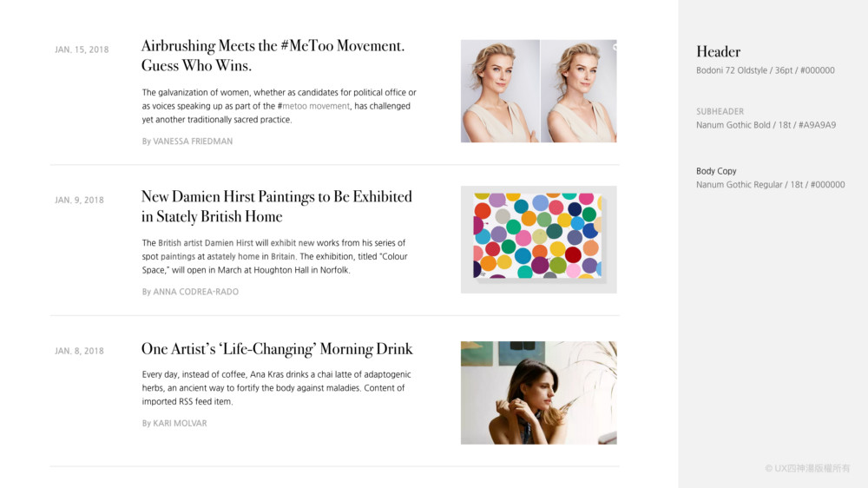Open the airbrushed model portrait thumbnail

(539, 91)
